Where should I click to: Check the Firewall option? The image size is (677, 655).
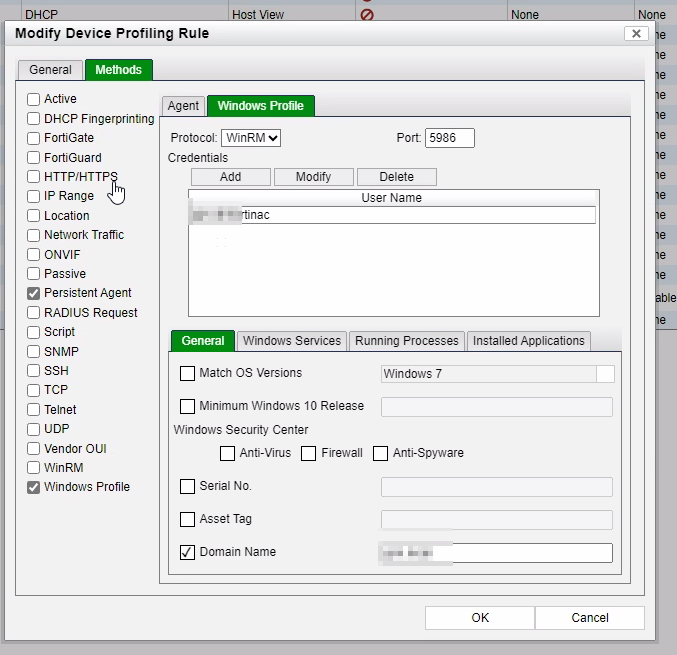(308, 453)
